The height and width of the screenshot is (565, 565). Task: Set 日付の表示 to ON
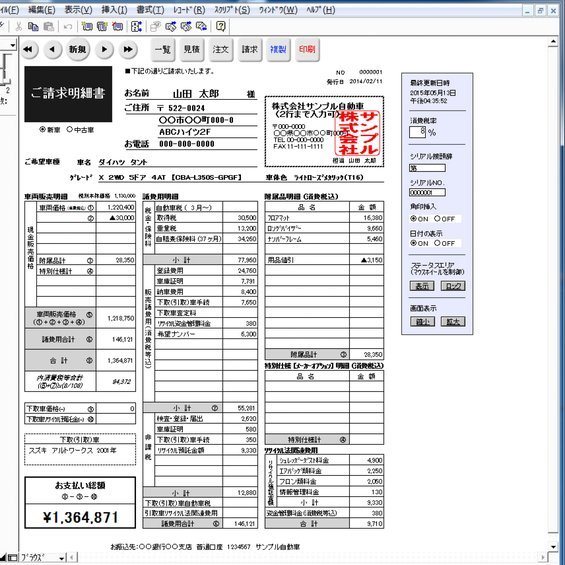click(414, 243)
